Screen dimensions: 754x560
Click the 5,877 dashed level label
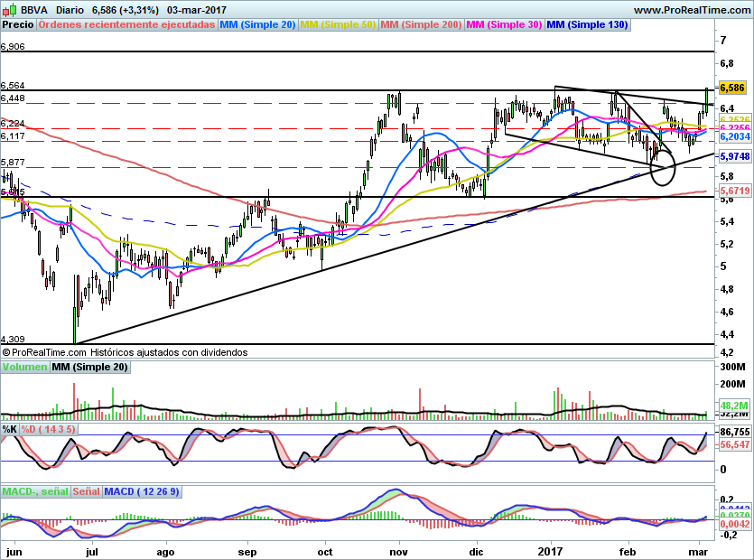[13, 163]
